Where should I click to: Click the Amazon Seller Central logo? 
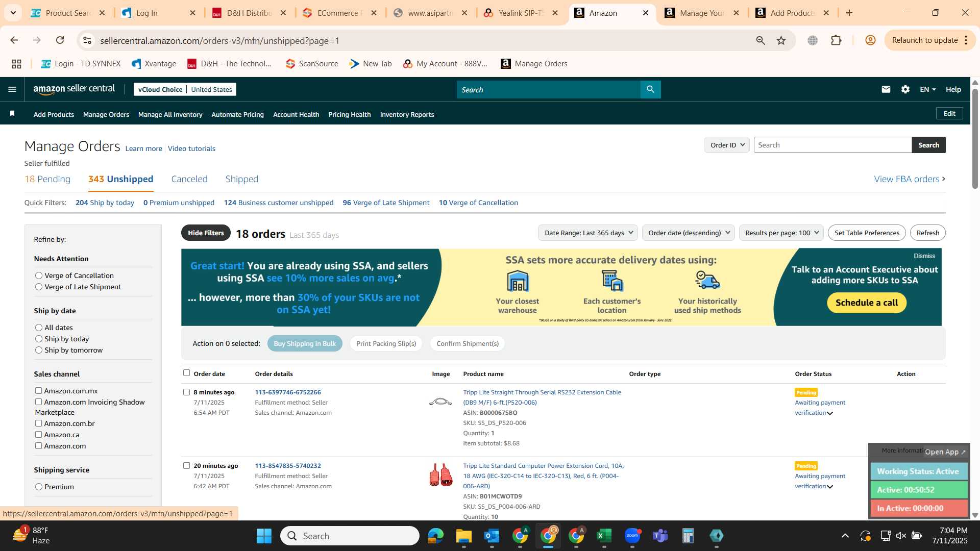click(x=74, y=89)
